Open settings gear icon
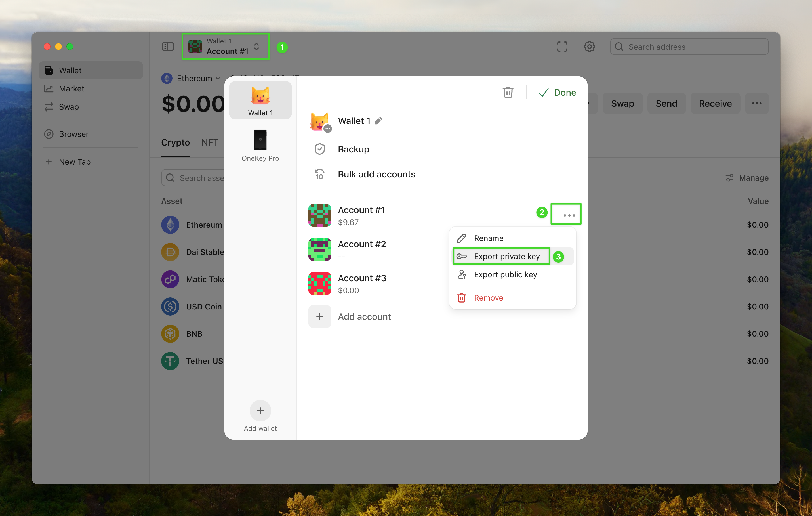 [589, 47]
